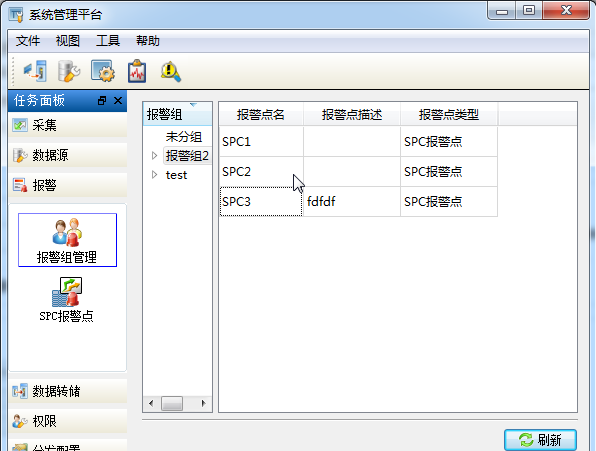Click the monitor settings gear toolbar icon
596x451 pixels.
pos(103,71)
